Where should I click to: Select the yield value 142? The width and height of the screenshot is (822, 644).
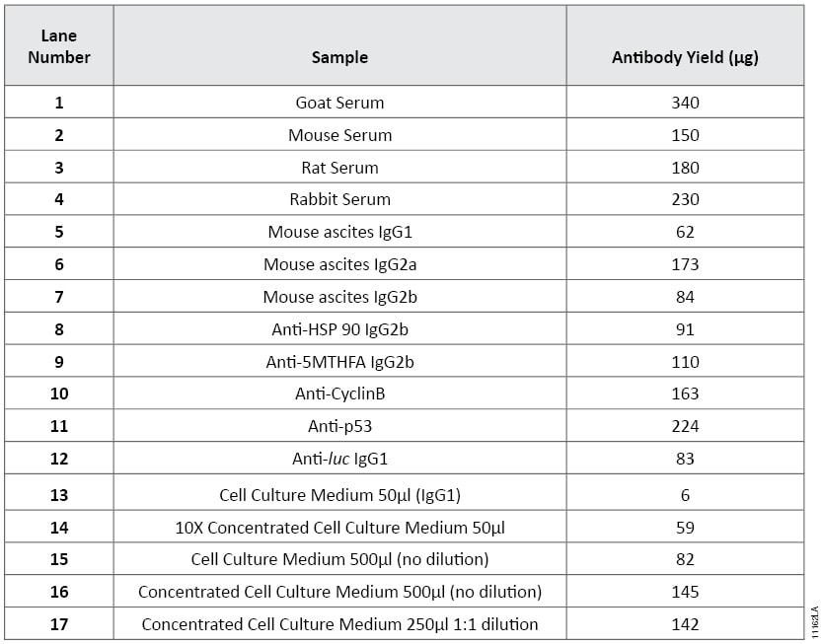pos(685,624)
